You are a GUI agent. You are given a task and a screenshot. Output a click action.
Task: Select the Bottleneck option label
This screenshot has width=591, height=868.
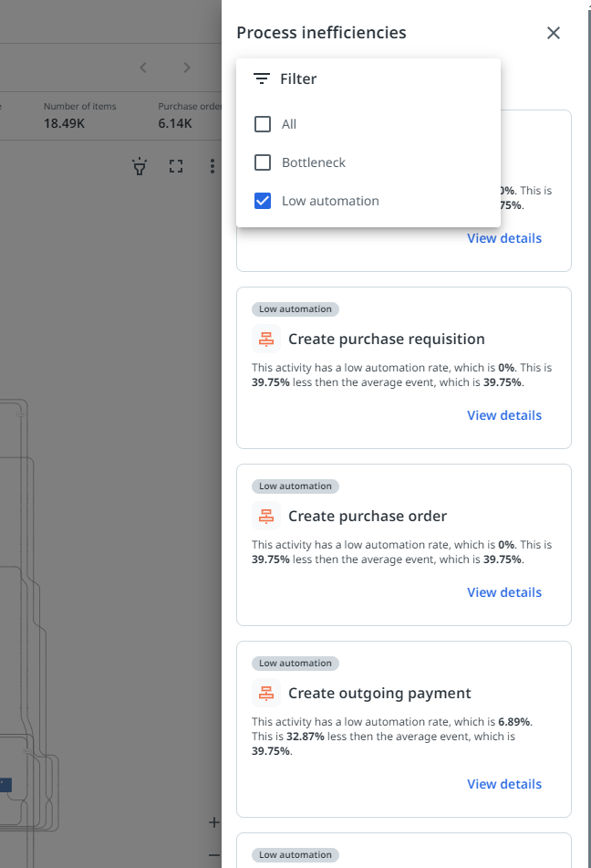pyautogui.click(x=314, y=162)
